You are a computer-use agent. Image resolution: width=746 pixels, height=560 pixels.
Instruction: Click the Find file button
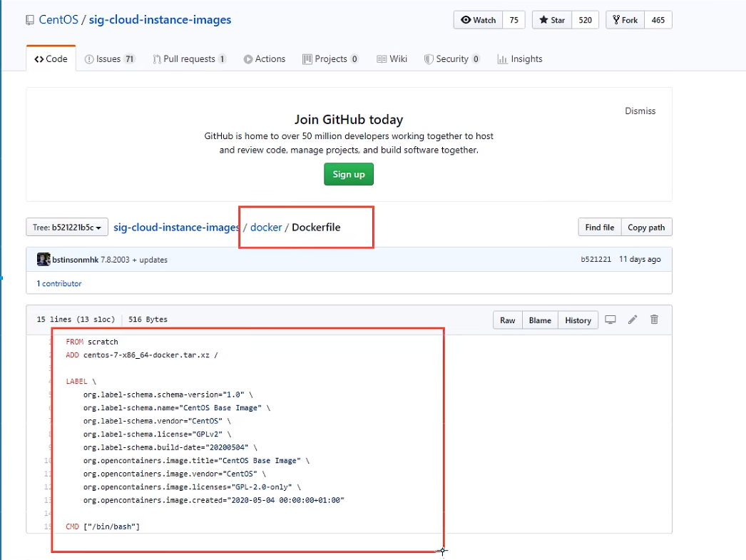(x=600, y=228)
